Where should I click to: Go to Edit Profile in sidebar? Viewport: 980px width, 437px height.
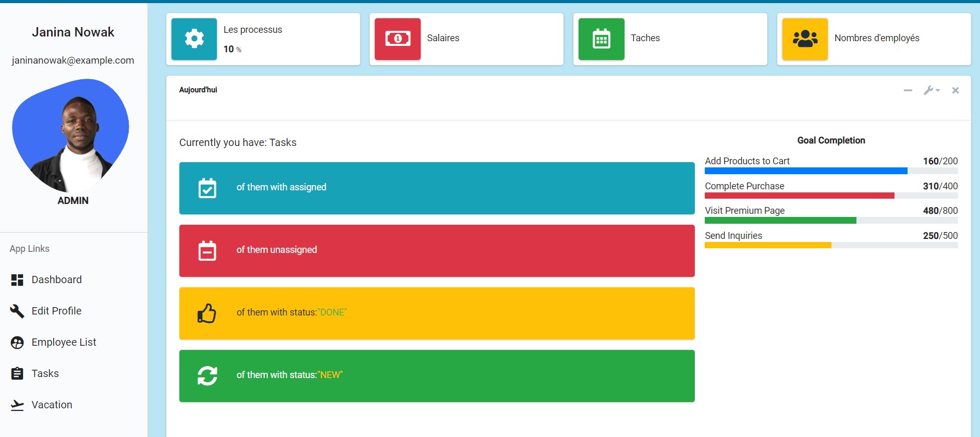[x=56, y=311]
